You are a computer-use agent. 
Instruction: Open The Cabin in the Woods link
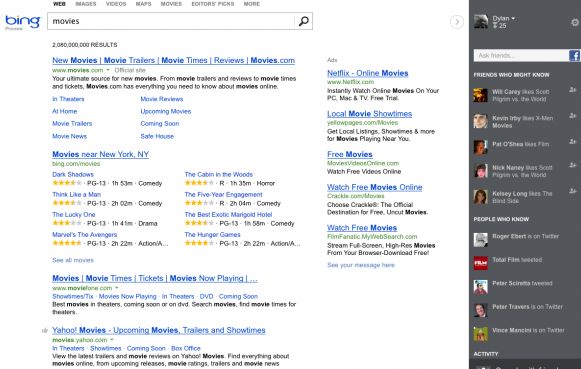(219, 174)
